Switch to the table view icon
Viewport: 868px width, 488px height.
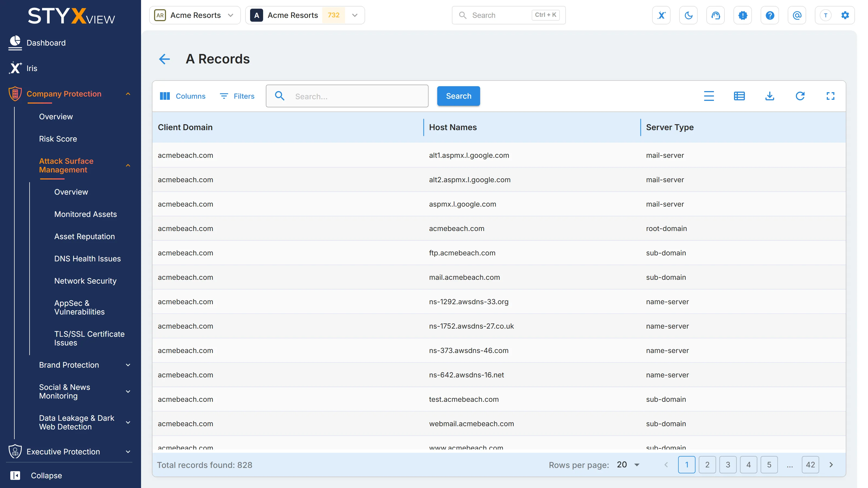739,96
